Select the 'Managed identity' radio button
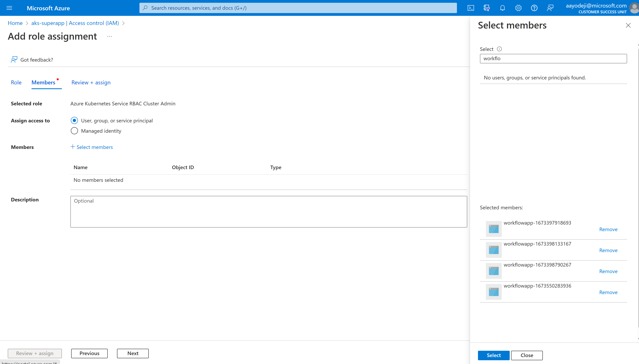 74,131
